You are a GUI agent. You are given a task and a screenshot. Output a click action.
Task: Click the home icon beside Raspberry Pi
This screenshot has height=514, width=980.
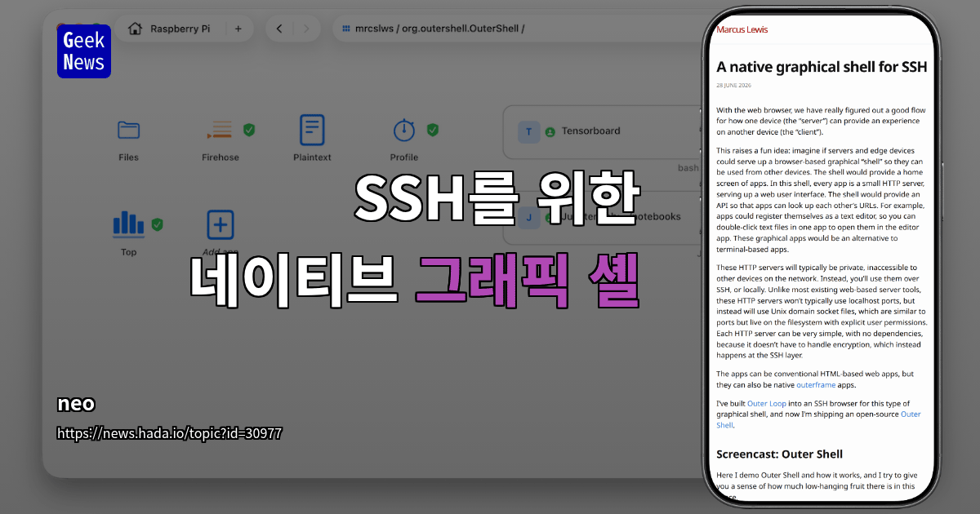coord(136,29)
